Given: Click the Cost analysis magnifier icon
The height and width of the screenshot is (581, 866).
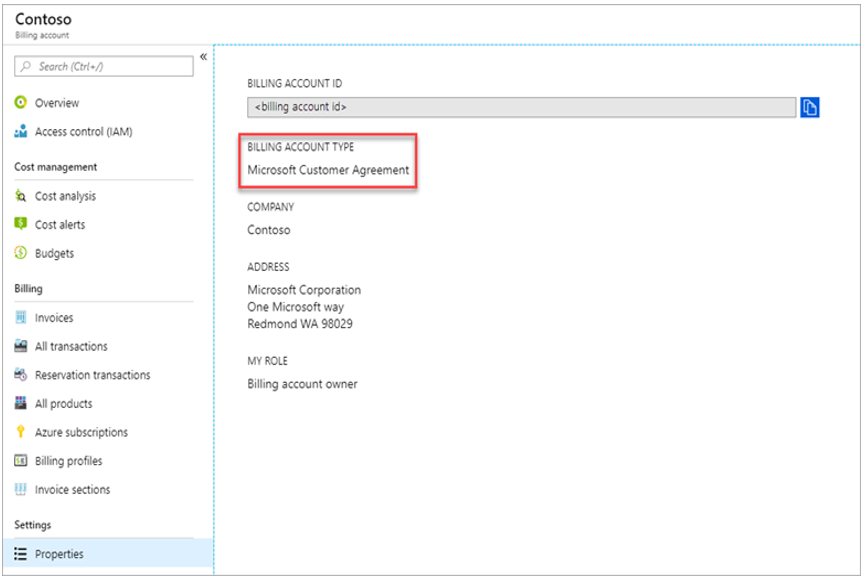Looking at the screenshot, I should click(20, 196).
